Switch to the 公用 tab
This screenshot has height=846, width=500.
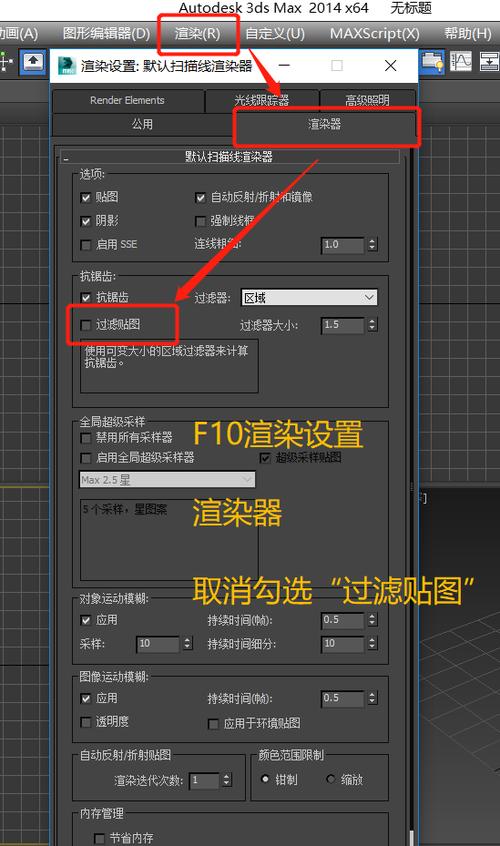click(142, 124)
